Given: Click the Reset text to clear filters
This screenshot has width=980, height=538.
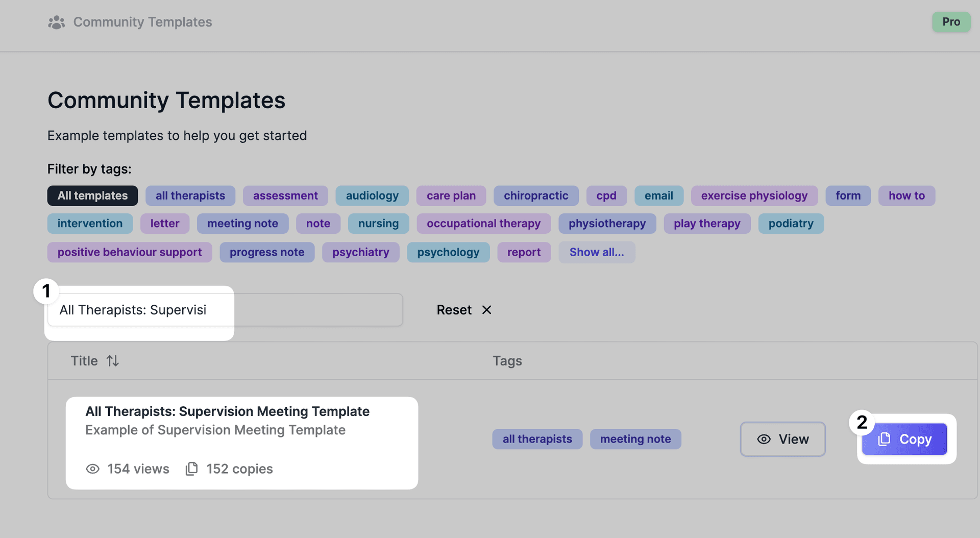Looking at the screenshot, I should point(453,310).
